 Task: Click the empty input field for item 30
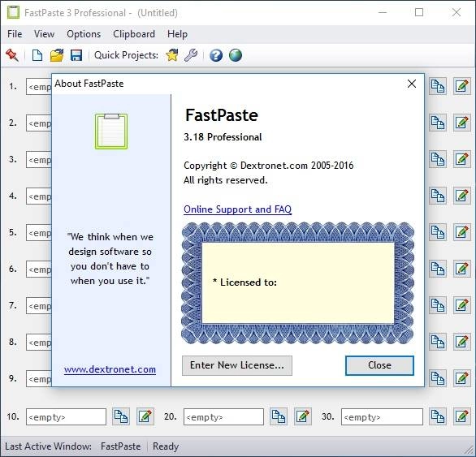coord(382,416)
